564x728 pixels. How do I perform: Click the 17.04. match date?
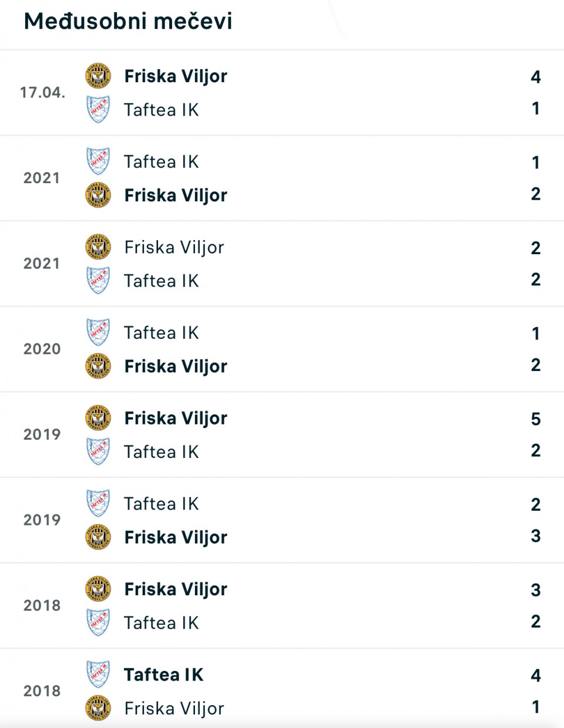pyautogui.click(x=42, y=93)
